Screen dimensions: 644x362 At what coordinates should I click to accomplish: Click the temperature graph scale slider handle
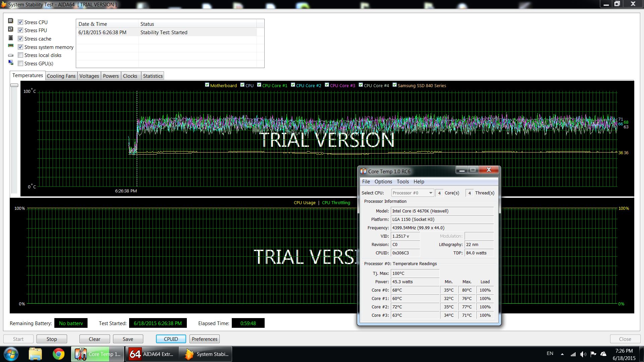14,85
